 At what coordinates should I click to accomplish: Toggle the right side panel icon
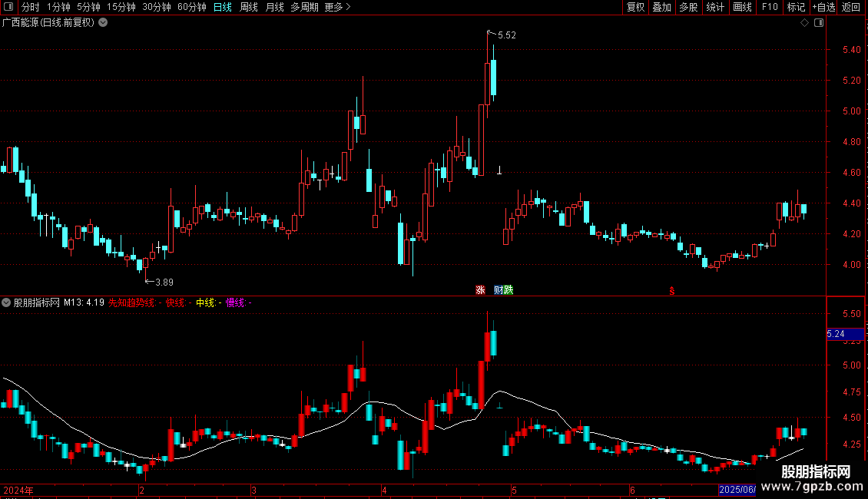pyautogui.click(x=819, y=23)
